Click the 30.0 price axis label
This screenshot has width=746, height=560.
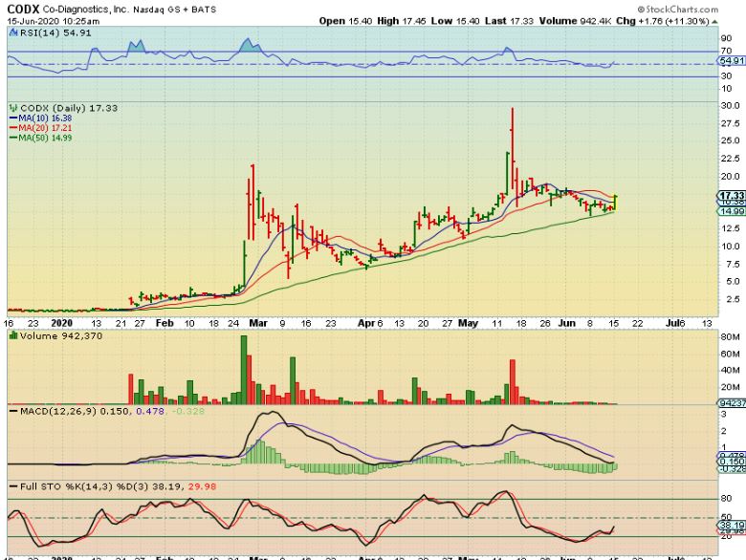click(731, 105)
